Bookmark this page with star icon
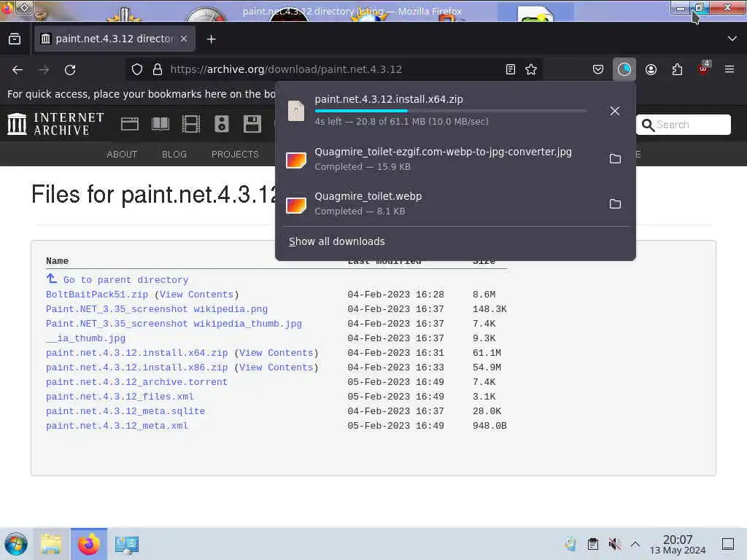 point(531,69)
